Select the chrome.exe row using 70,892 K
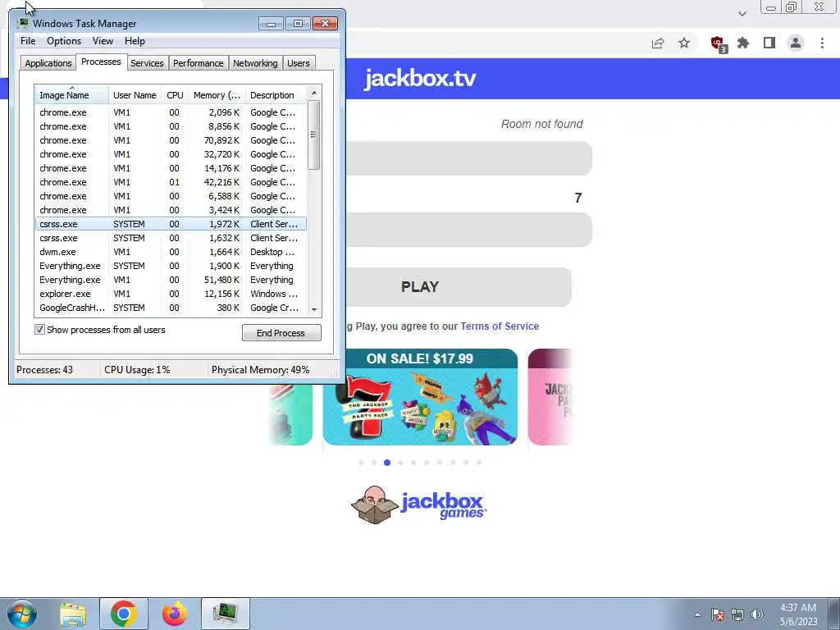Screen dimensions: 840x630 click(x=171, y=140)
